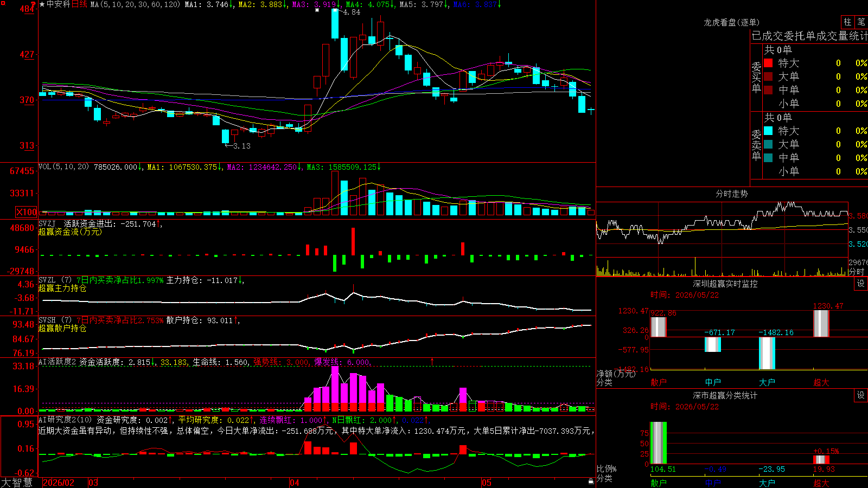Switch 龙虎看盘 to 笔 tick view

pyautogui.click(x=861, y=22)
